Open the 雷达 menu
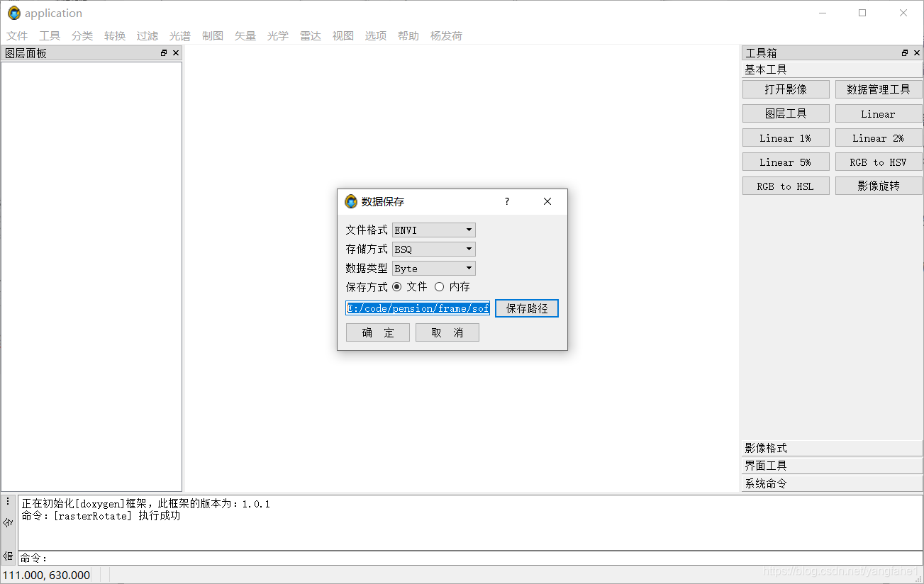 click(311, 36)
